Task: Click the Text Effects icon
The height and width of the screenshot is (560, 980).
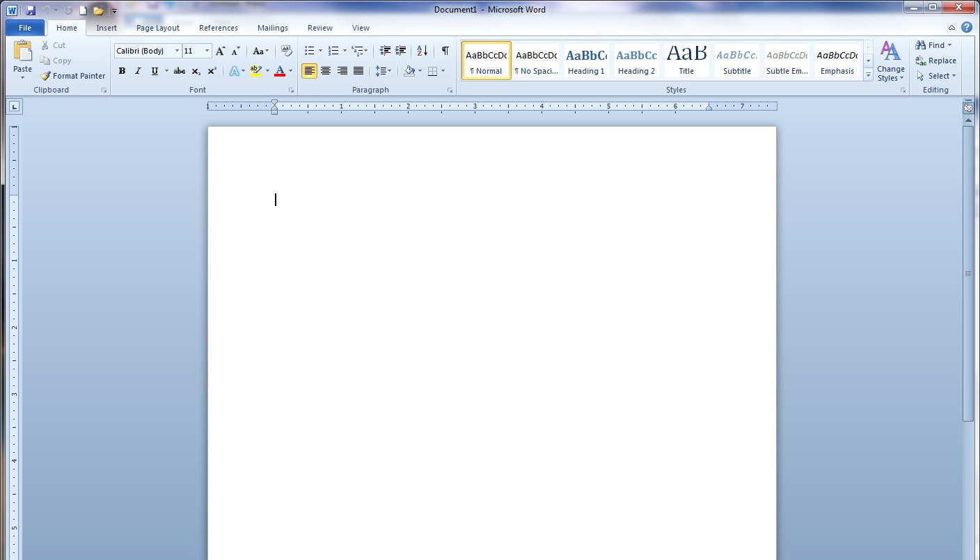Action: point(234,71)
